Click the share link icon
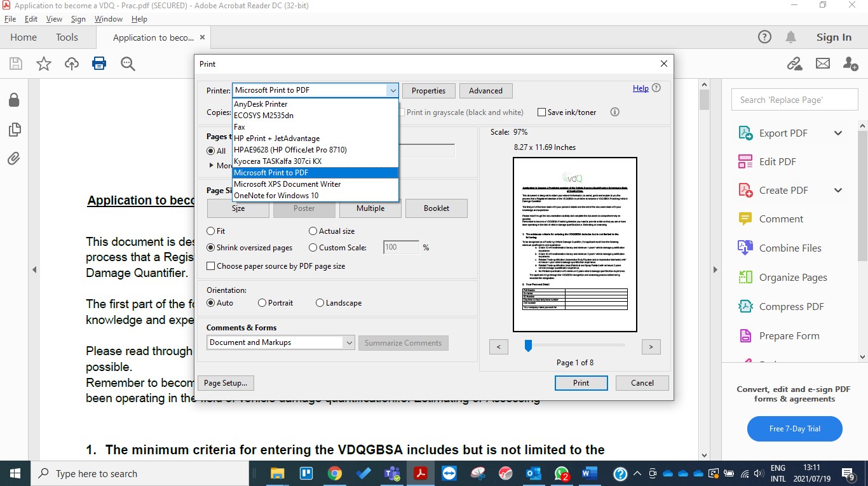Screen dimensions: 868x486 [794, 64]
